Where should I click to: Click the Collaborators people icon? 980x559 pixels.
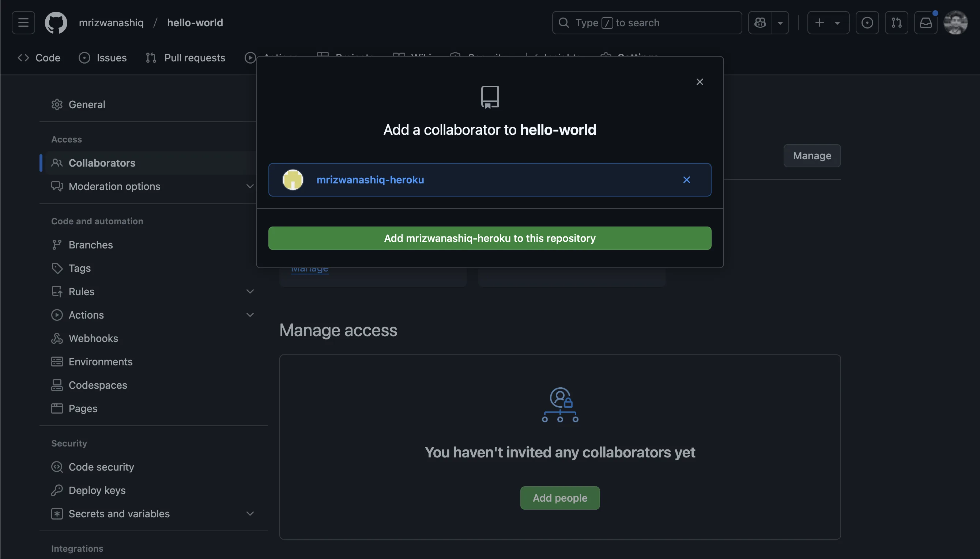pos(57,163)
